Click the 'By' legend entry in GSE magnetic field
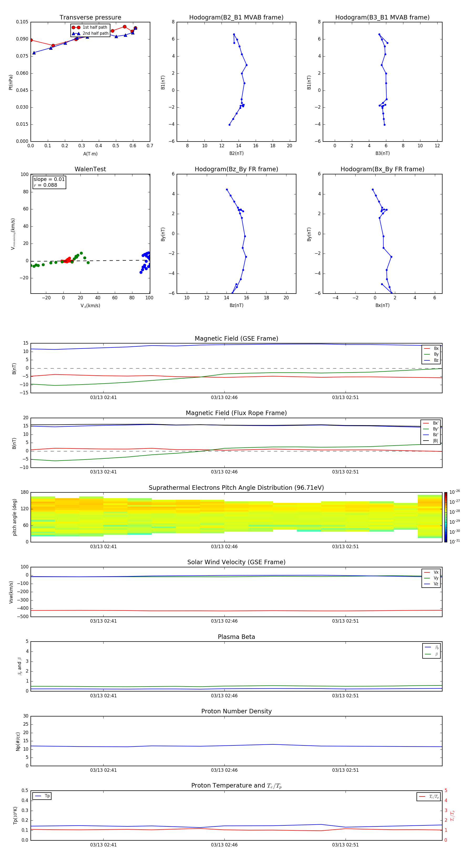473x868 pixels. pyautogui.click(x=431, y=355)
